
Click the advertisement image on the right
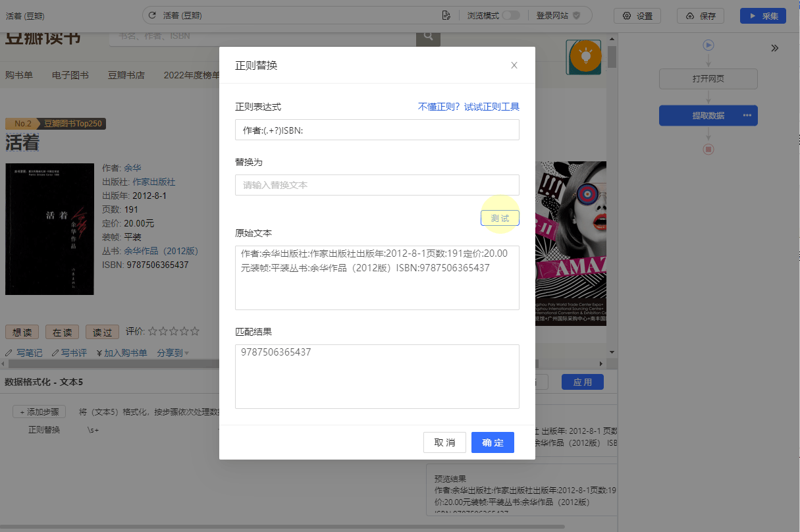tap(571, 244)
